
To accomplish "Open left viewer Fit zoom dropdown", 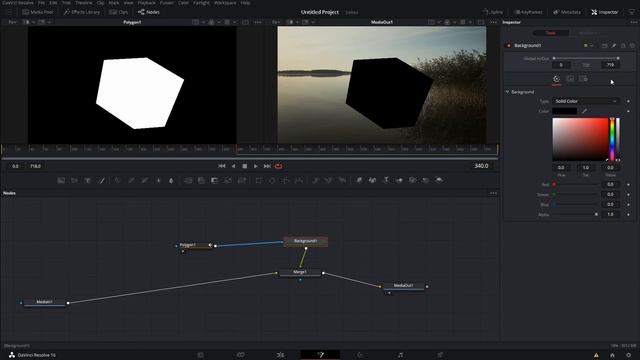I will [12, 22].
